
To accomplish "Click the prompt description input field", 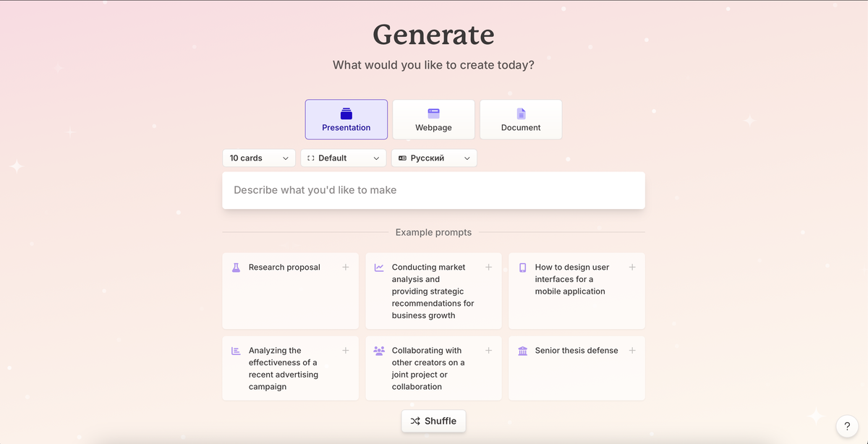I will click(x=433, y=190).
